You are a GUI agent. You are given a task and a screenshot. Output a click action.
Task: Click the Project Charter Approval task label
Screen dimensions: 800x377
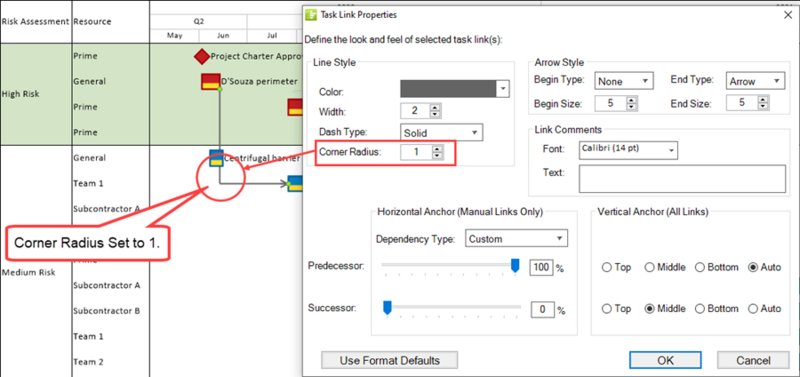pyautogui.click(x=257, y=57)
